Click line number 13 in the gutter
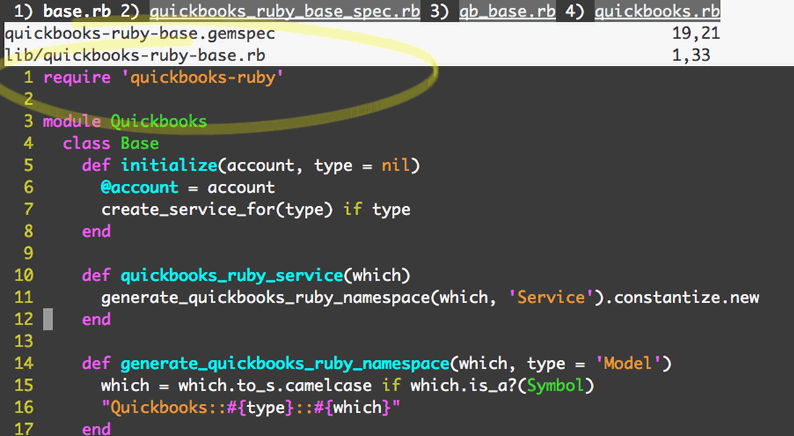Screen dimensions: 794x436 coord(24,341)
